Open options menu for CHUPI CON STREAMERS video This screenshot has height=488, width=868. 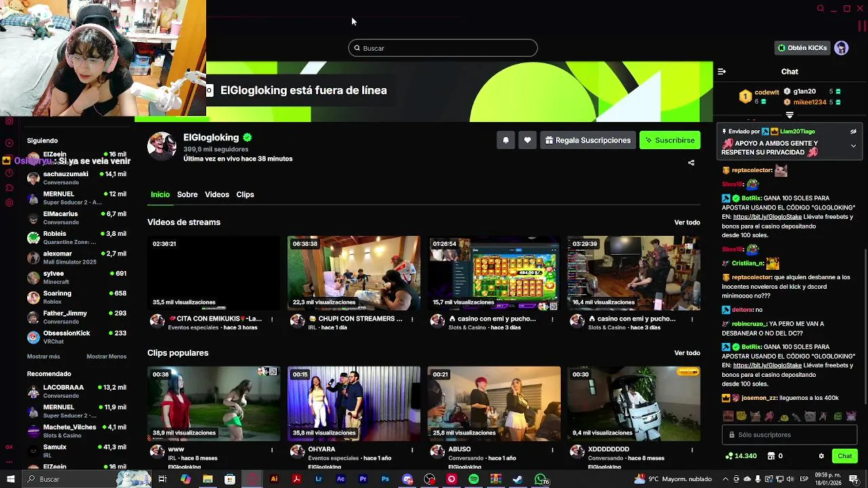[412, 319]
